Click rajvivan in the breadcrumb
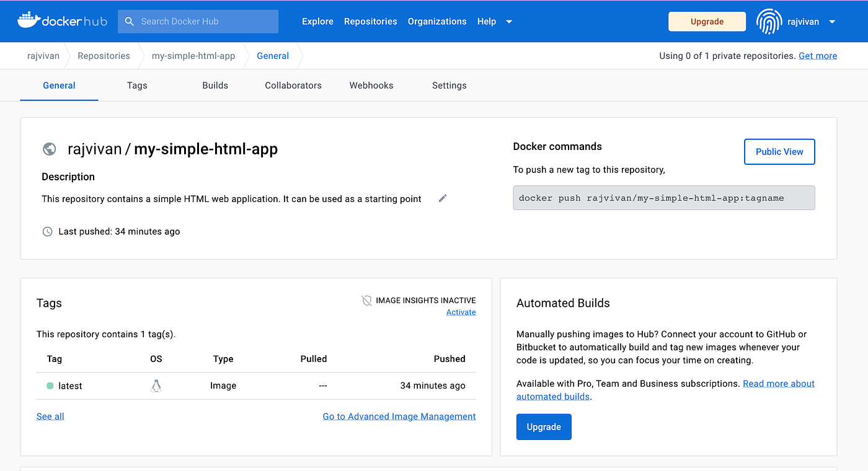 (x=43, y=56)
